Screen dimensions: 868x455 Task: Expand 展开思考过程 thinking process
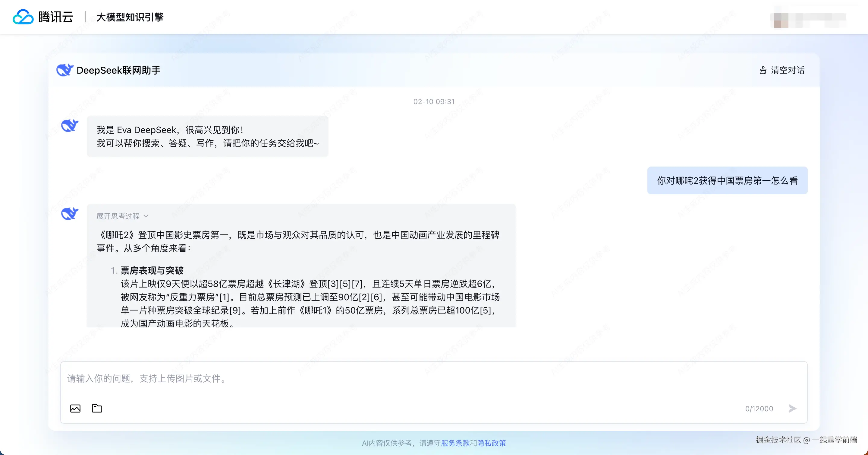(118, 216)
